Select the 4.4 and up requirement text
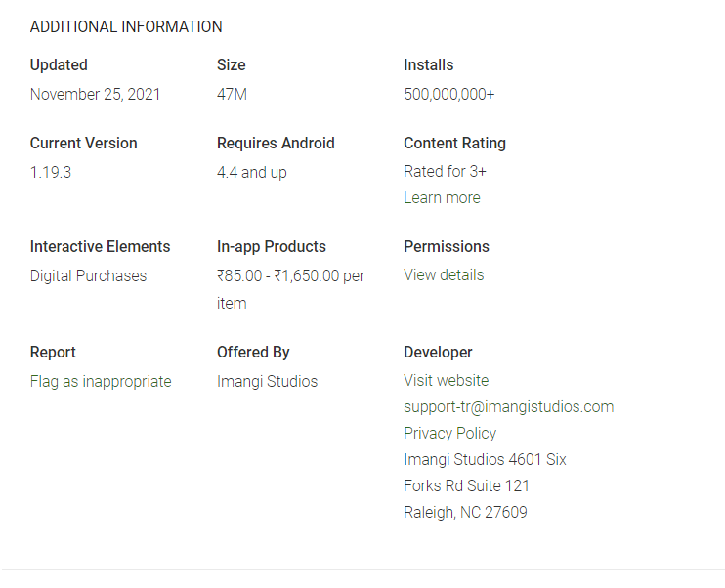 click(x=251, y=173)
